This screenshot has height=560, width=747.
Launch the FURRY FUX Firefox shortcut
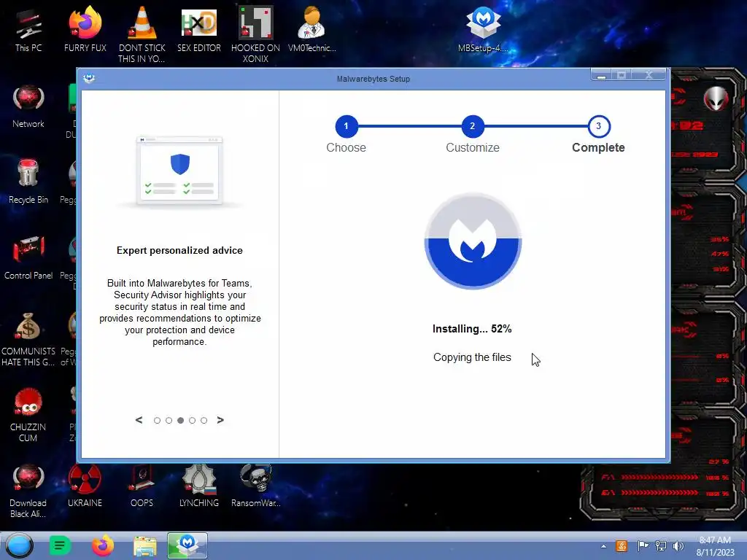pyautogui.click(x=85, y=29)
